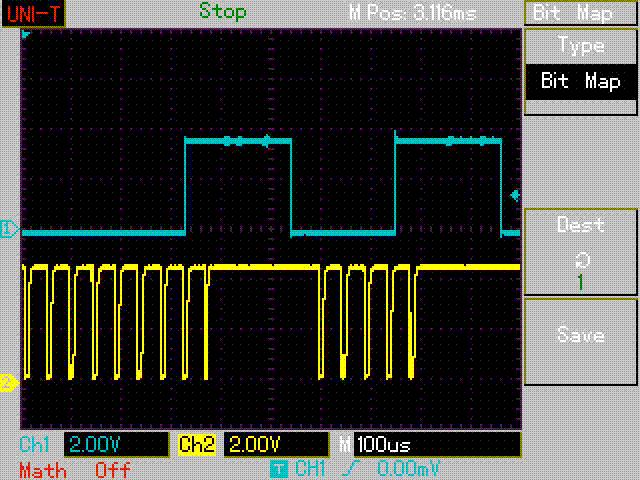Select the Type menu entry
Image resolution: width=640 pixels, height=480 pixels.
coord(581,46)
